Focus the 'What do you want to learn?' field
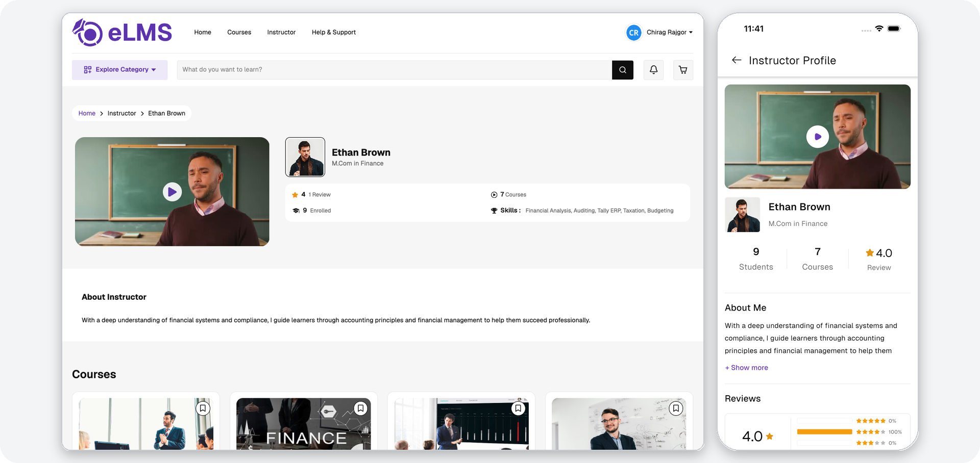Screen dimensions: 980x463 (x=395, y=70)
